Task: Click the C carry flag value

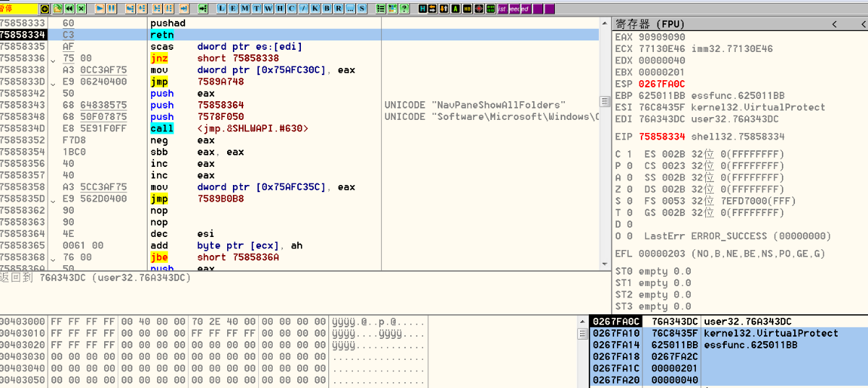Action: 628,155
